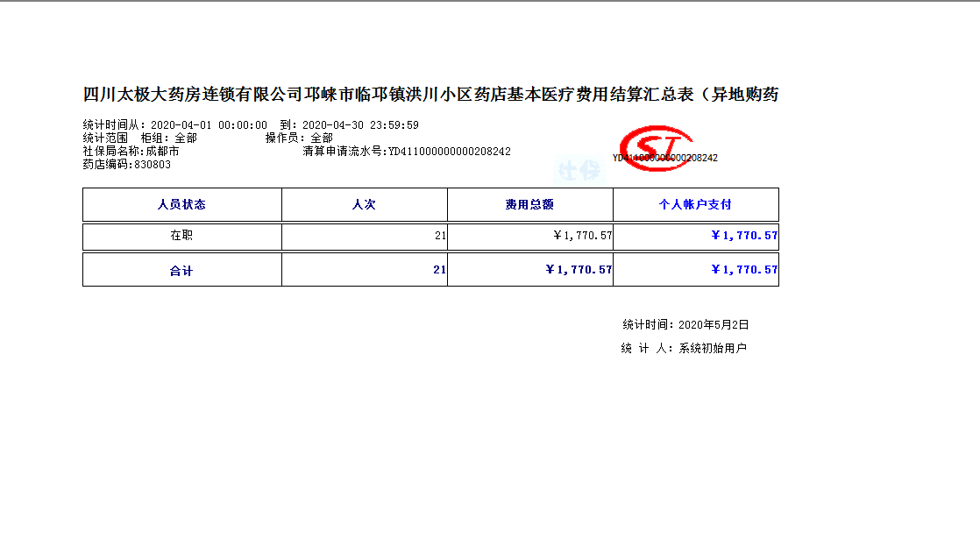Click the report title heading text
Screen dimensions: 980x560
(x=430, y=95)
